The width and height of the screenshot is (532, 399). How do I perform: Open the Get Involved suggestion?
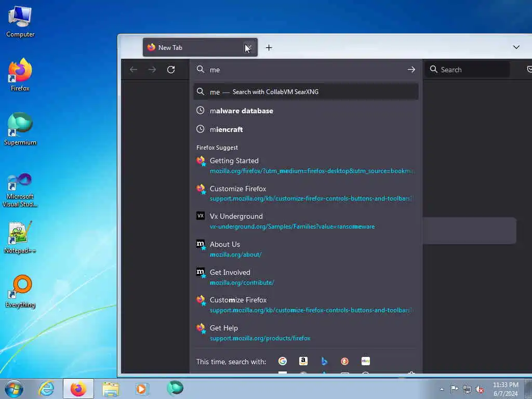click(305, 277)
